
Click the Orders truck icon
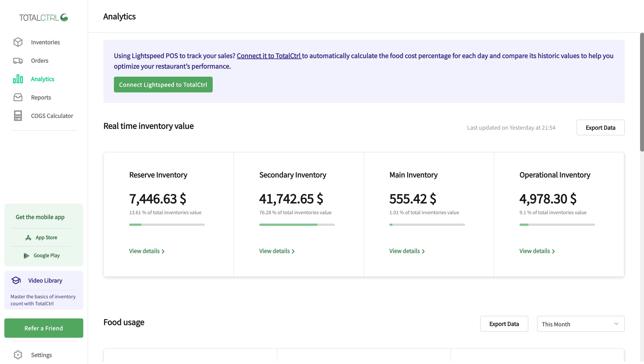coord(18,60)
